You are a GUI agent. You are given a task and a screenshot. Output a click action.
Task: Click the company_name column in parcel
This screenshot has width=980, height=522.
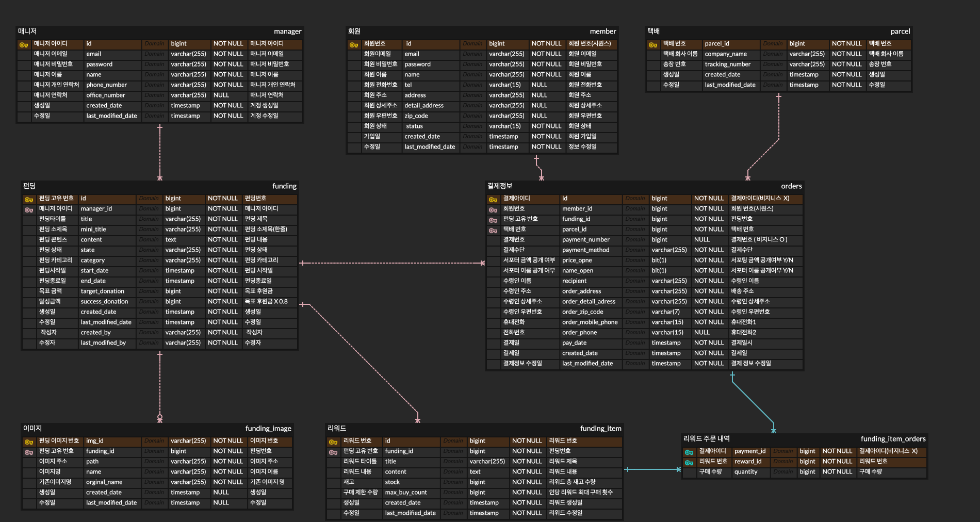pyautogui.click(x=726, y=54)
